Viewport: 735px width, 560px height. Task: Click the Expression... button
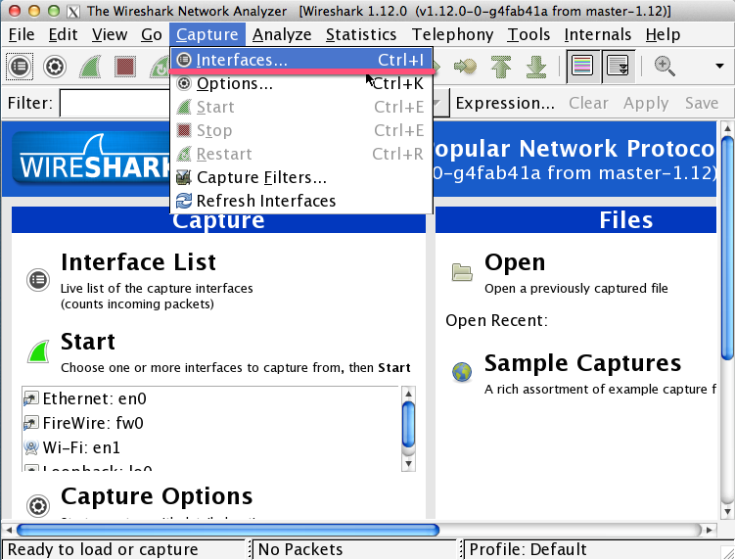(x=505, y=103)
